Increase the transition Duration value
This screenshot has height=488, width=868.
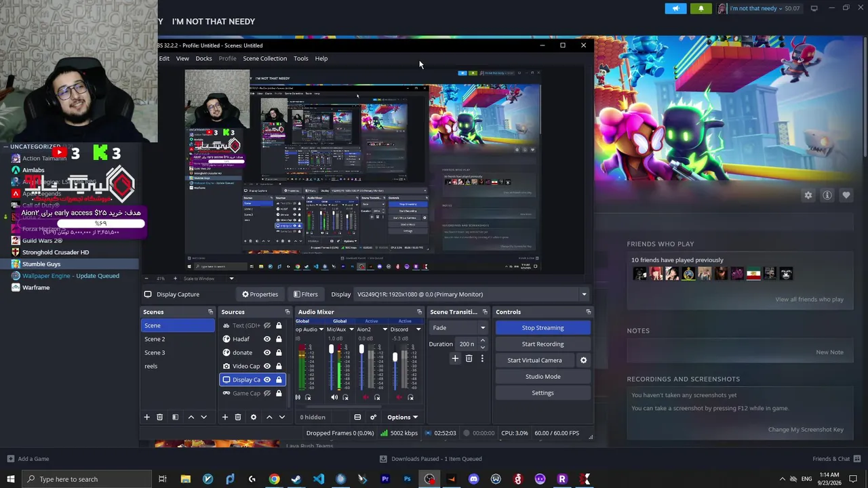click(483, 342)
